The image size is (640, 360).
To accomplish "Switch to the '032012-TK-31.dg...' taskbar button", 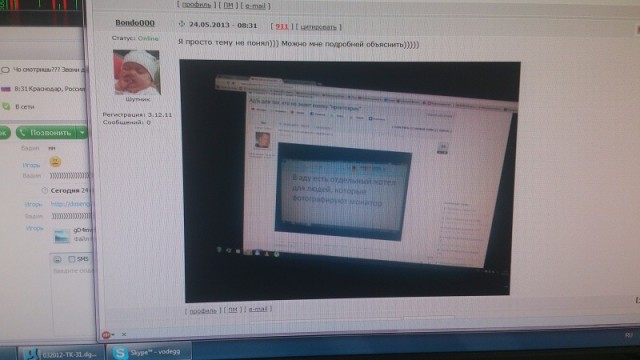I will [x=60, y=354].
